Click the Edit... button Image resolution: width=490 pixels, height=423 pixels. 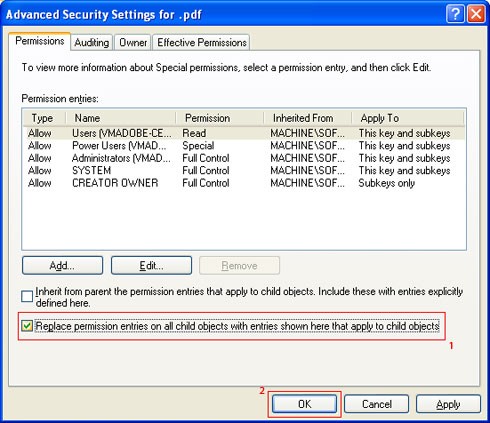click(x=151, y=265)
